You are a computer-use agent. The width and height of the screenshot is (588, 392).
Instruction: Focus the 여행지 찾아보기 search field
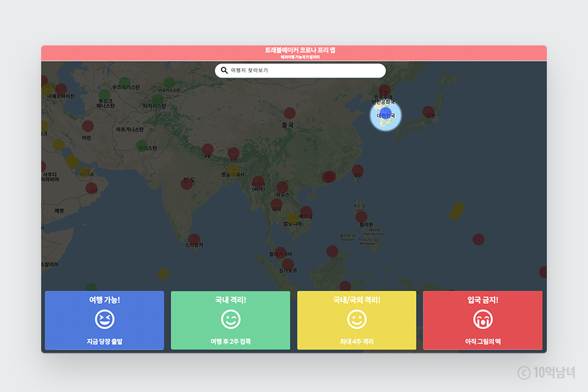point(300,71)
